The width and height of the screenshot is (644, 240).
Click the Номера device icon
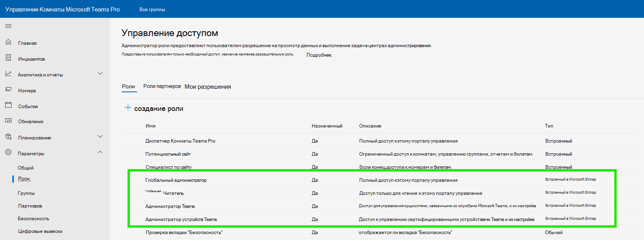point(8,90)
